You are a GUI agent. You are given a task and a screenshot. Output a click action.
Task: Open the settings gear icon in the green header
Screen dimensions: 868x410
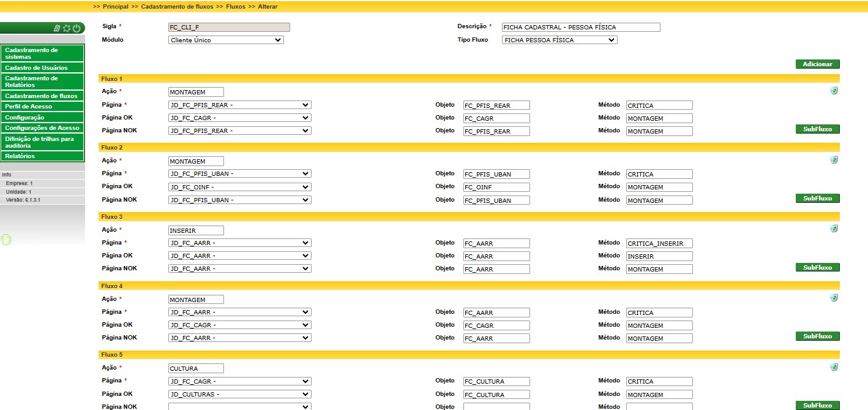point(67,28)
